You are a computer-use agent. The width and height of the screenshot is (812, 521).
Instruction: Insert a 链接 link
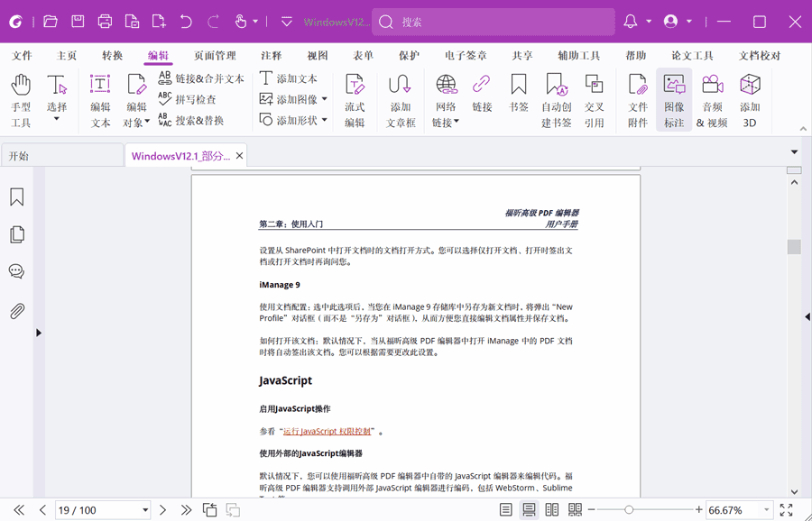point(482,93)
